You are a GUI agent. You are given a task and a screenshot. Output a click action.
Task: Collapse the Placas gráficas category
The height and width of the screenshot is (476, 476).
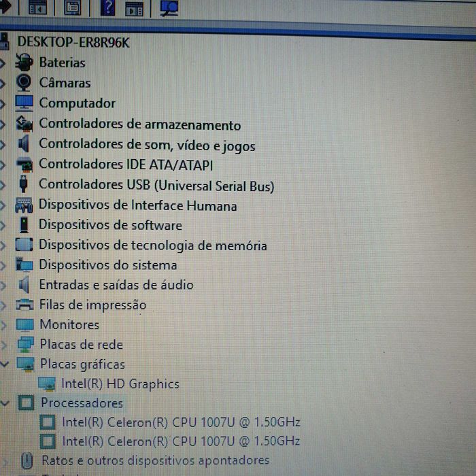(4, 364)
